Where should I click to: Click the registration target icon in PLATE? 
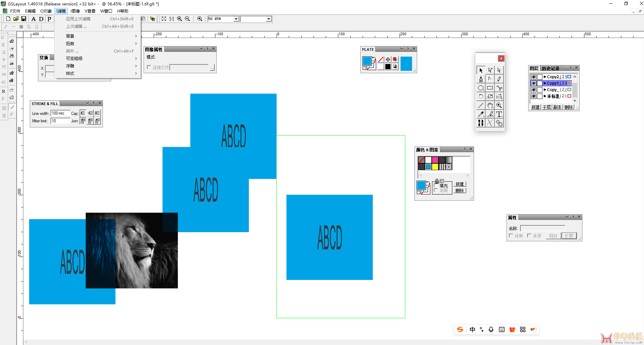[388, 59]
